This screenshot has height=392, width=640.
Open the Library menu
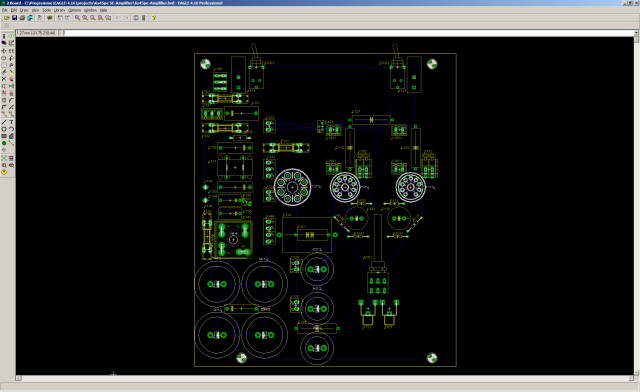[59, 10]
